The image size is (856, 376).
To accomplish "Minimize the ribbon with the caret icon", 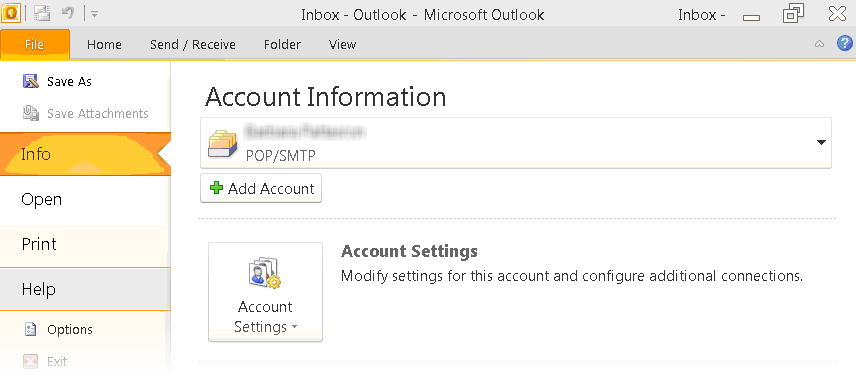I will (x=819, y=44).
